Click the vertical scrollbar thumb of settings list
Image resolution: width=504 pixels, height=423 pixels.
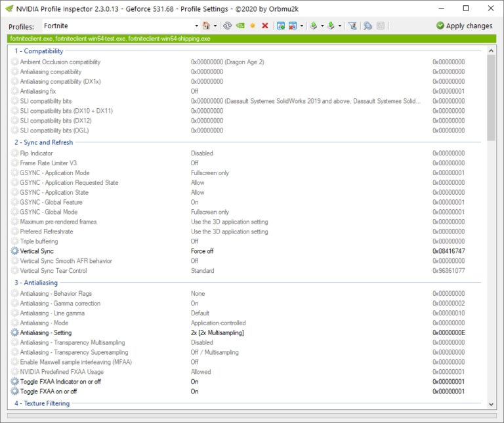pos(491,98)
